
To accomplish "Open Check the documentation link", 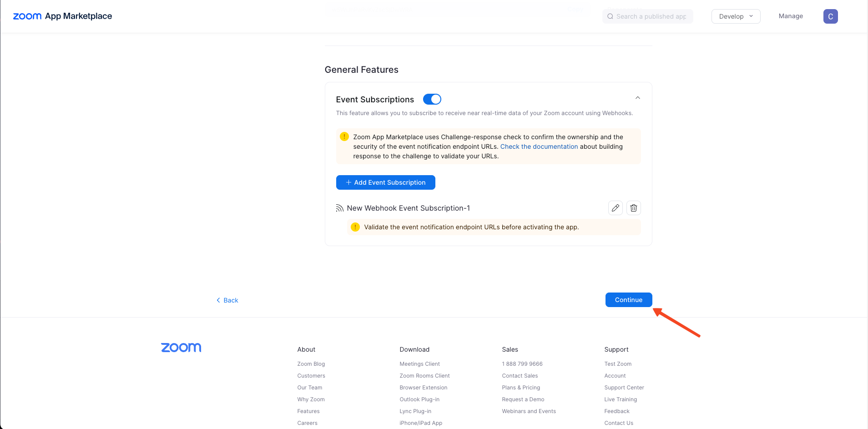I will pyautogui.click(x=539, y=146).
